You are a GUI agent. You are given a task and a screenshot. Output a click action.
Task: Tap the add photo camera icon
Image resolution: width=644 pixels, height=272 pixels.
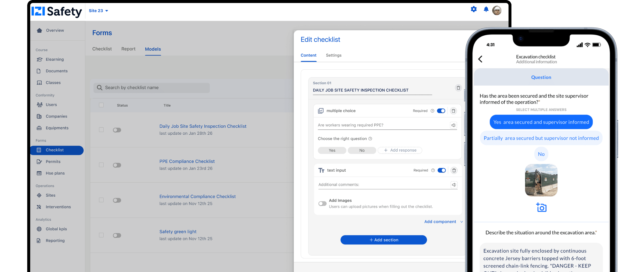coord(541,208)
